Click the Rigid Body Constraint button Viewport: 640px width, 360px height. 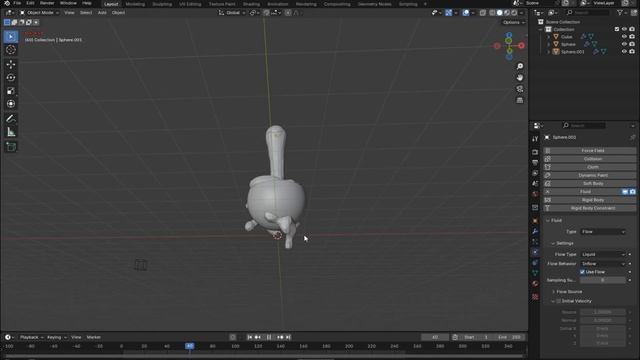(x=589, y=208)
